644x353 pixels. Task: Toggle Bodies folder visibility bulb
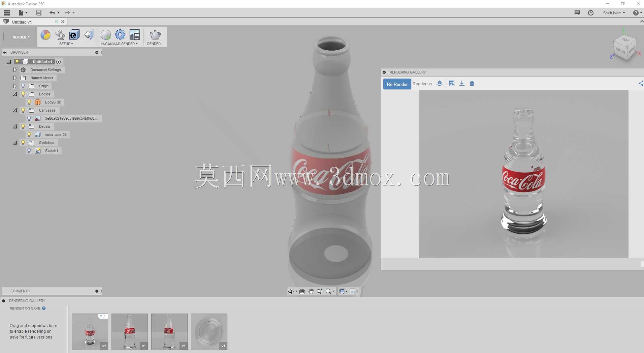coord(23,94)
